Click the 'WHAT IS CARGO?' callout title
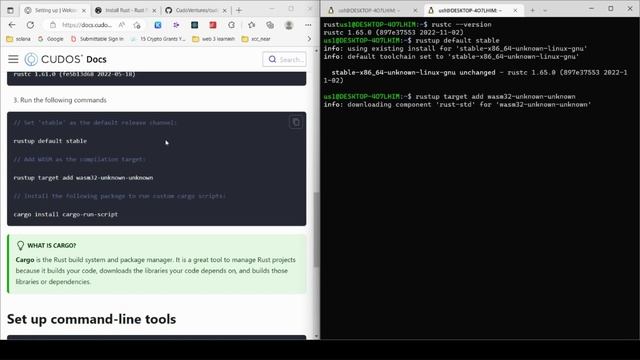The image size is (640, 360). pos(51,245)
